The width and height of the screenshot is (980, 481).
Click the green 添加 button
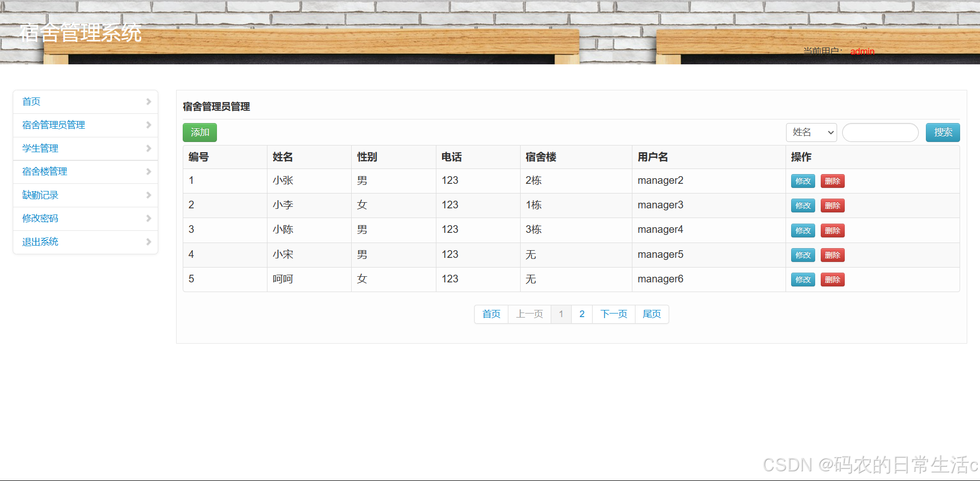click(x=199, y=132)
